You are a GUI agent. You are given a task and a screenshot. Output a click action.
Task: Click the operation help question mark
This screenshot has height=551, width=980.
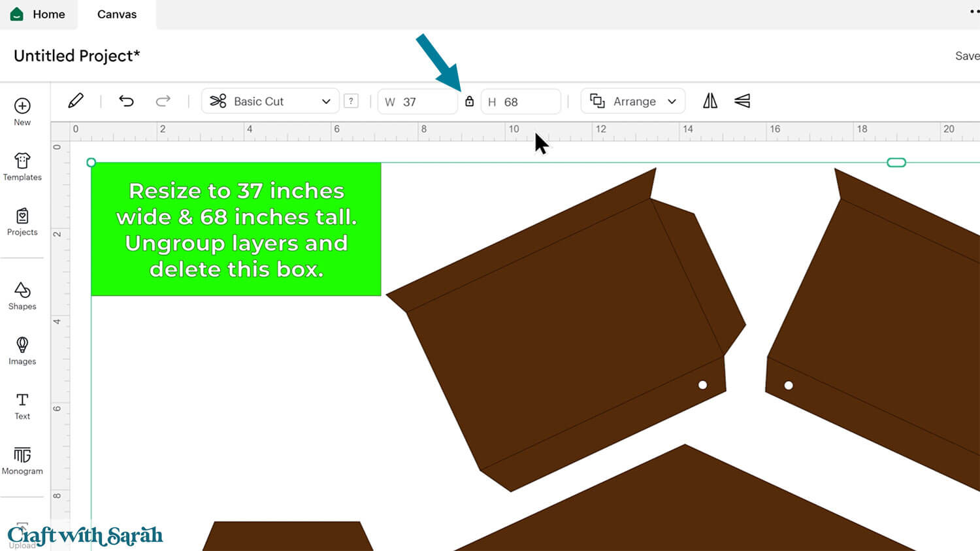click(x=351, y=101)
